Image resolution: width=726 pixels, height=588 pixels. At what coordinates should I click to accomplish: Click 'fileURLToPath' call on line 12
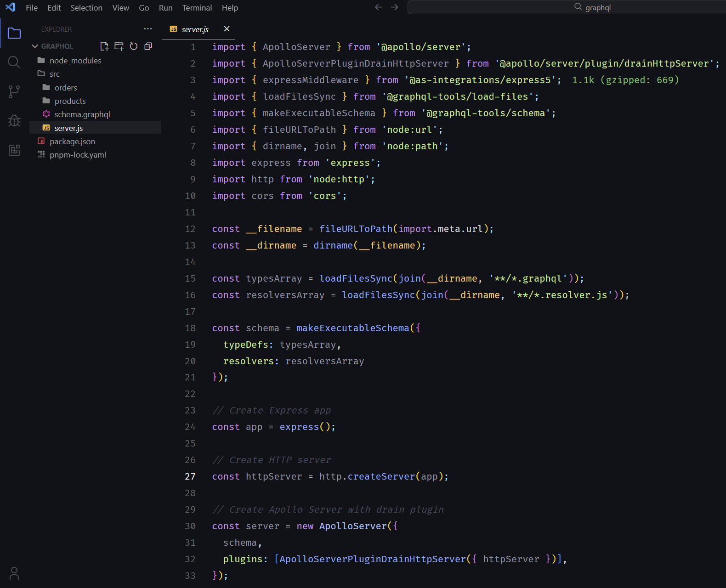356,229
